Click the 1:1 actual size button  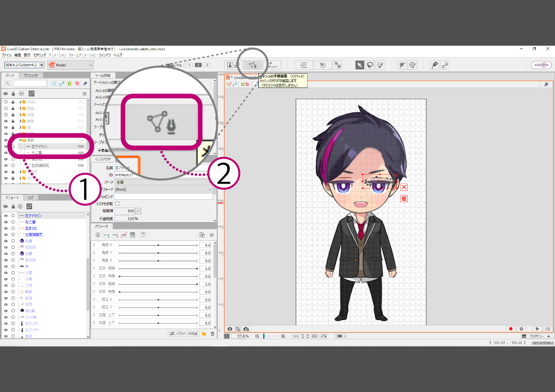[296, 336]
